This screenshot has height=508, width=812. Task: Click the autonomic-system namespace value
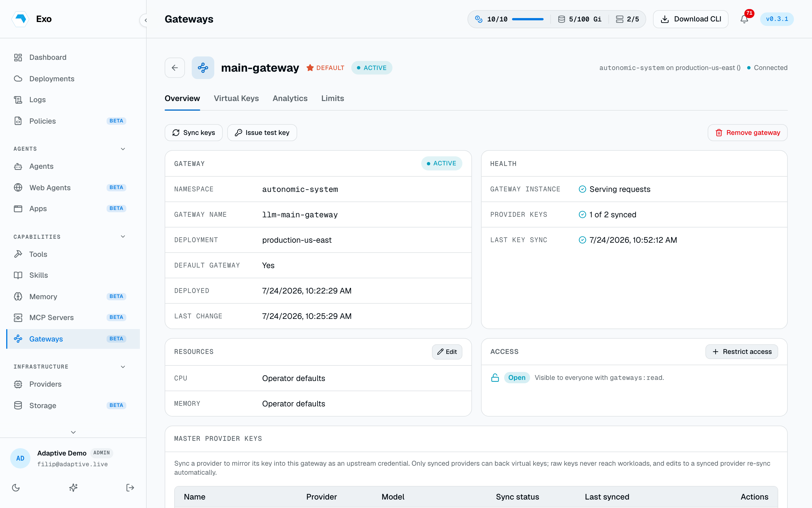coord(300,189)
